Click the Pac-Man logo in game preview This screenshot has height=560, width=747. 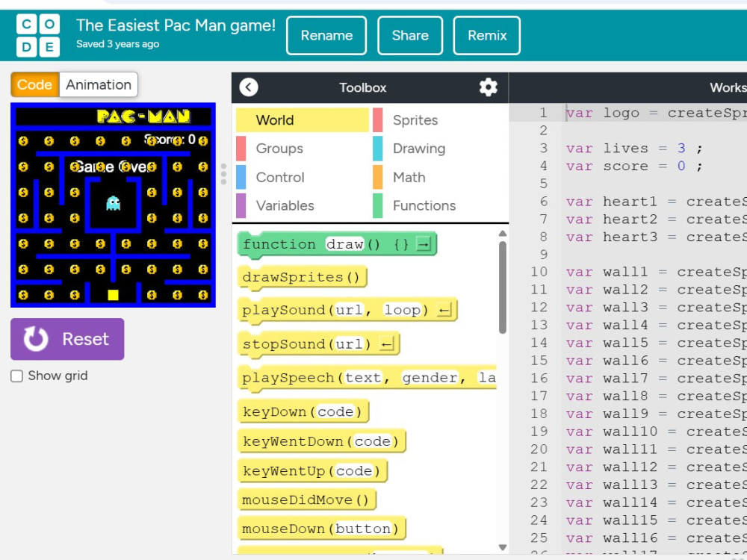(143, 116)
